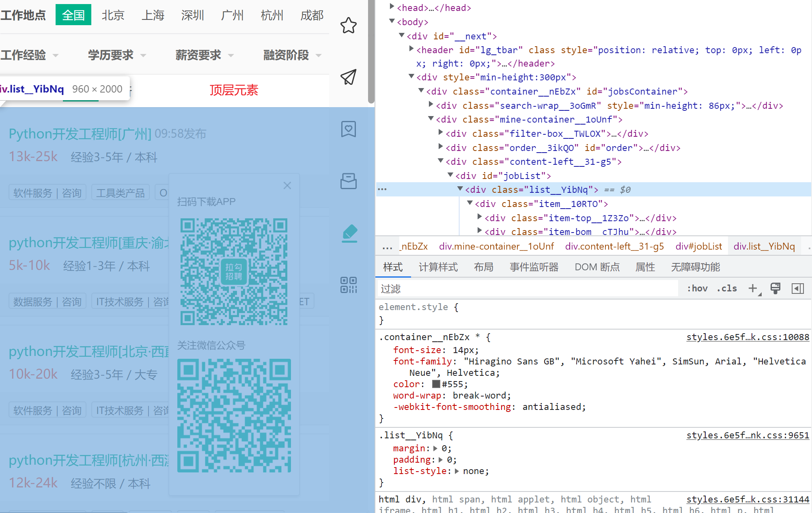Screen dimensions: 812x513
Task: Toggle the .cls element classes button
Action: coord(727,289)
